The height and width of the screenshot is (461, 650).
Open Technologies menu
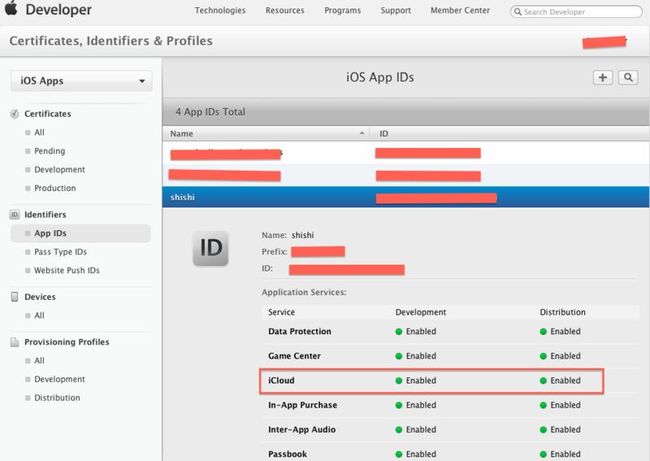coord(220,10)
